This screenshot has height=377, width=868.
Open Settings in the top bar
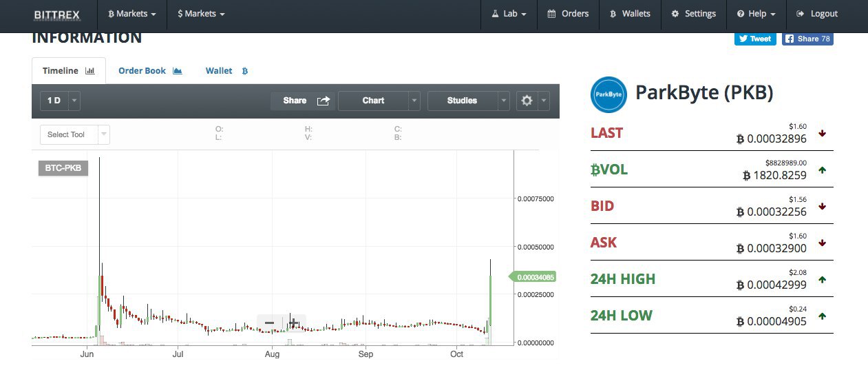(x=693, y=14)
